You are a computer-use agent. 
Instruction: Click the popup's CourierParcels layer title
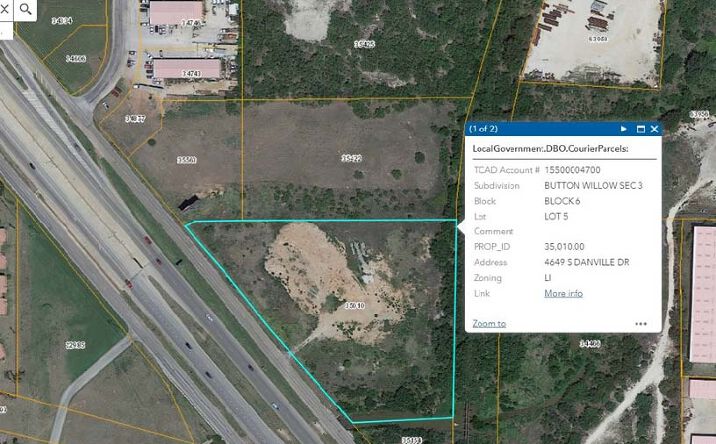[x=563, y=148]
